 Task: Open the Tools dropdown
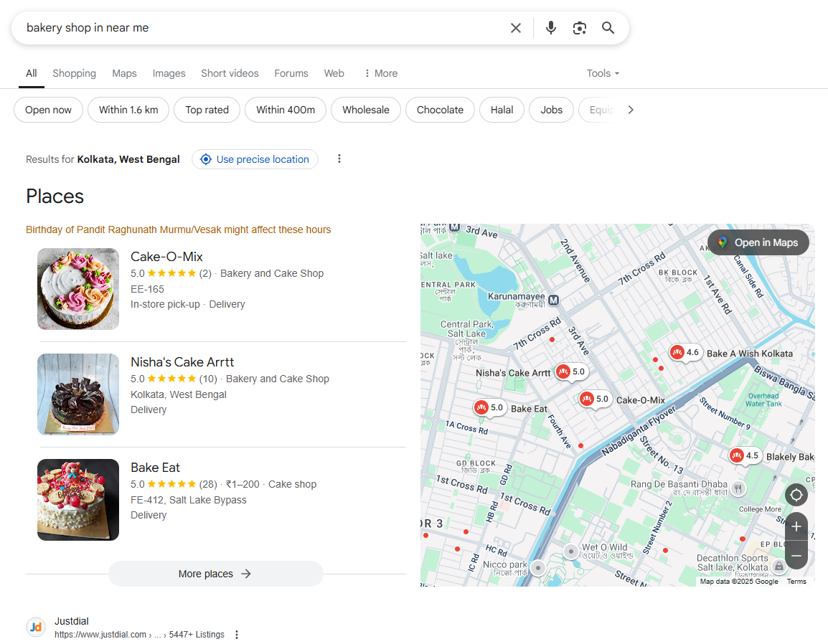pos(603,73)
